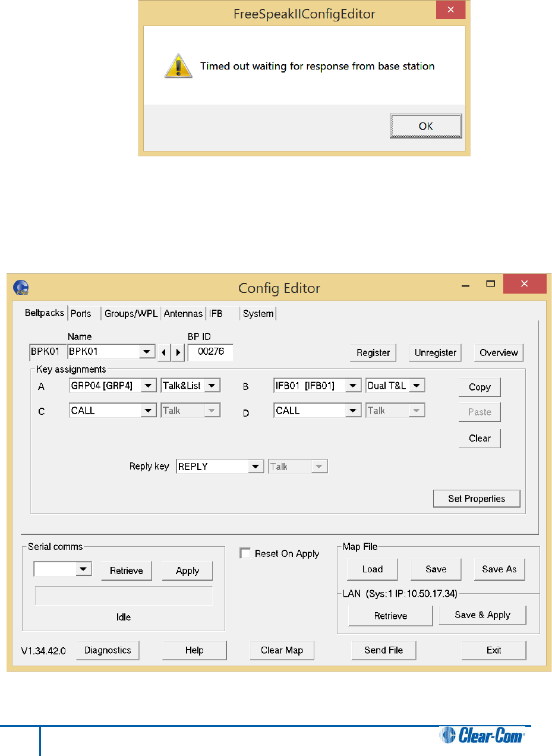Load a map file
Screen dimensions: 552x756
(373, 569)
